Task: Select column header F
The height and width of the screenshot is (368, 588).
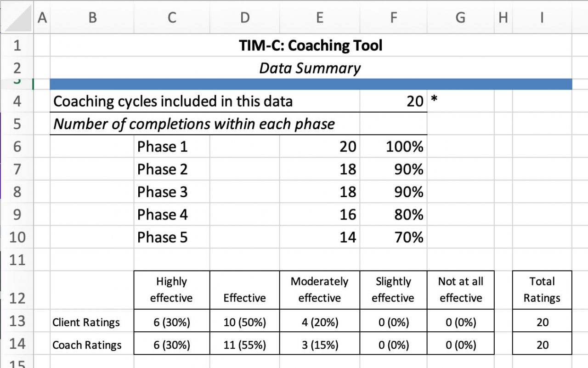Action: click(x=393, y=18)
